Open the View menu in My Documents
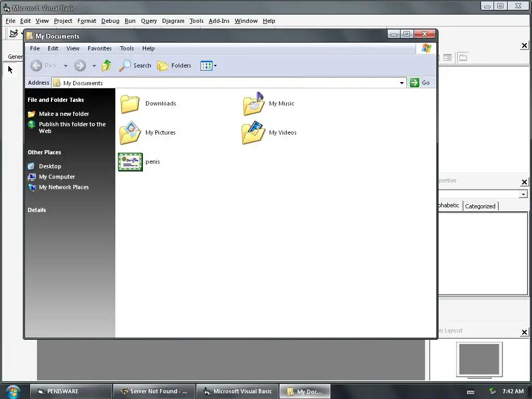Screen dimensions: 532x399 click(73, 48)
